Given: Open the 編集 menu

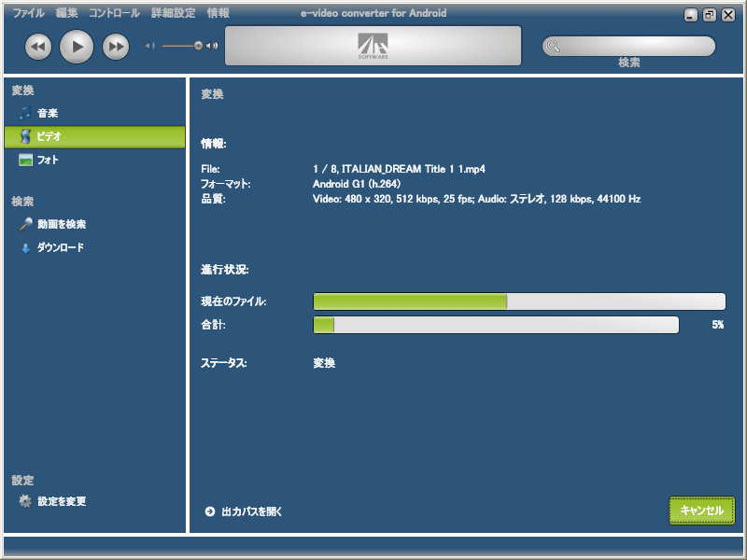Looking at the screenshot, I should 66,13.
